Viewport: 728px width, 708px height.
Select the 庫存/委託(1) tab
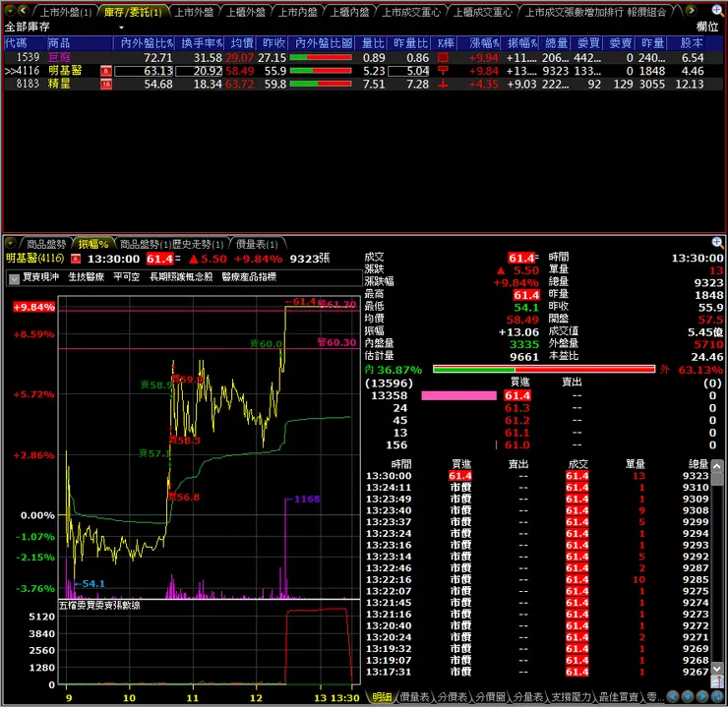coord(133,12)
